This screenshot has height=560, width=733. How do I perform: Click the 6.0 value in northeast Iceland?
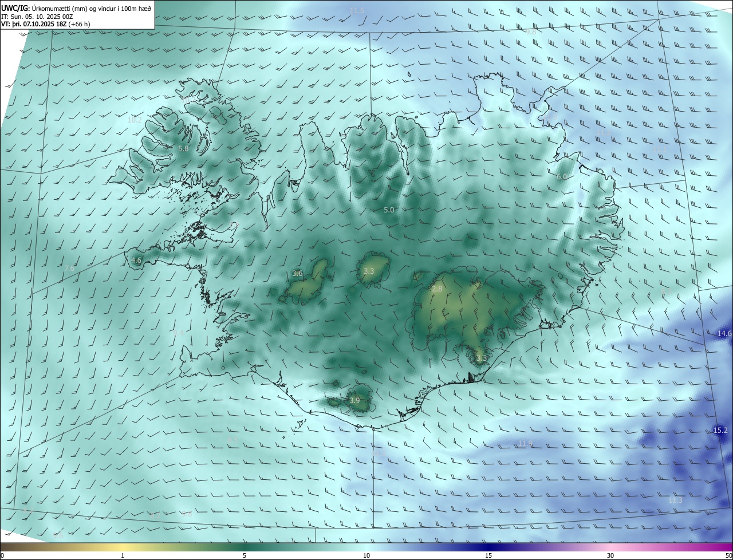coord(561,177)
